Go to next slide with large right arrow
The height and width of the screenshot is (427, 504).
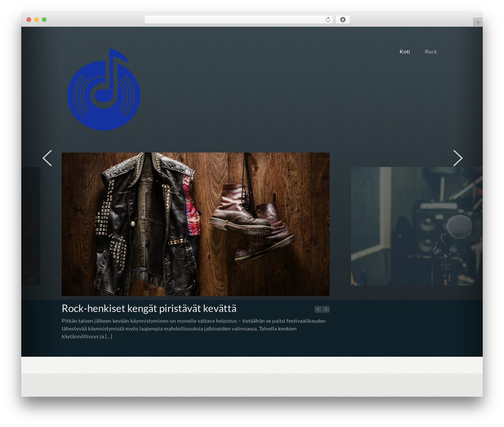tap(458, 158)
